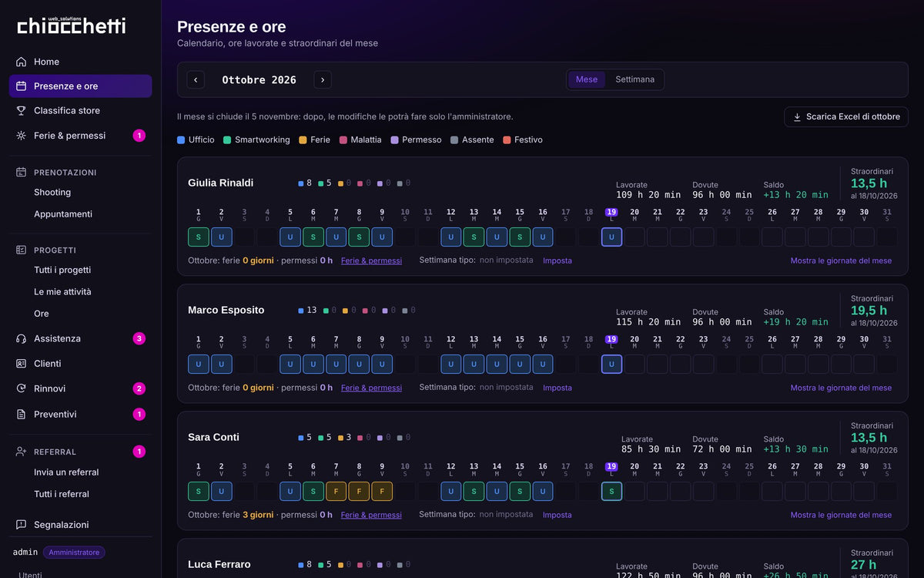Viewport: 924px width, 578px height.
Task: Open Tutti i progetti in the sidebar
Action: (62, 270)
